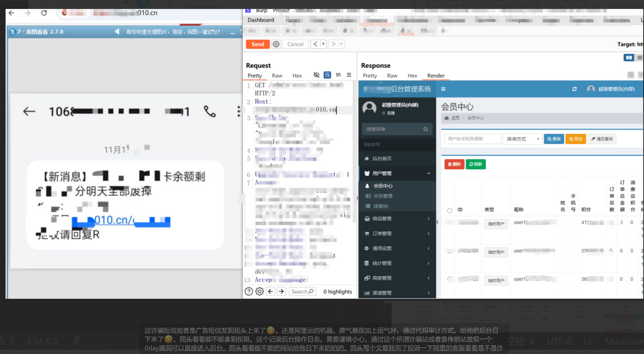644x354 pixels.
Task: Select the Response Raw tab
Action: point(392,76)
